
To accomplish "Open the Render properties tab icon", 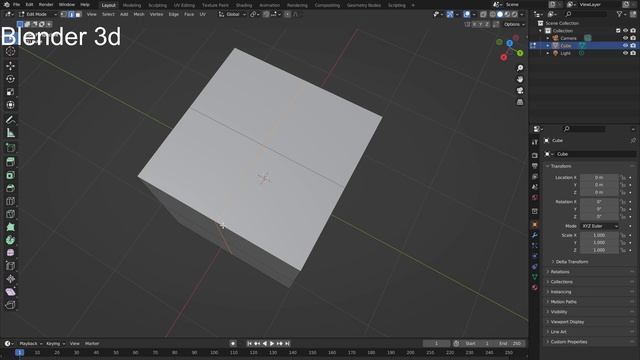I will (x=535, y=156).
